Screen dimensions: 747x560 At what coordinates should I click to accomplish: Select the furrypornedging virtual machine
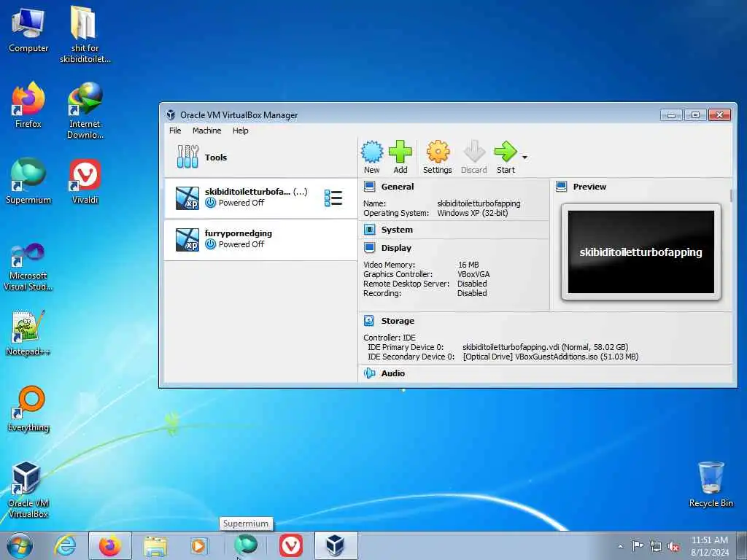pos(260,239)
